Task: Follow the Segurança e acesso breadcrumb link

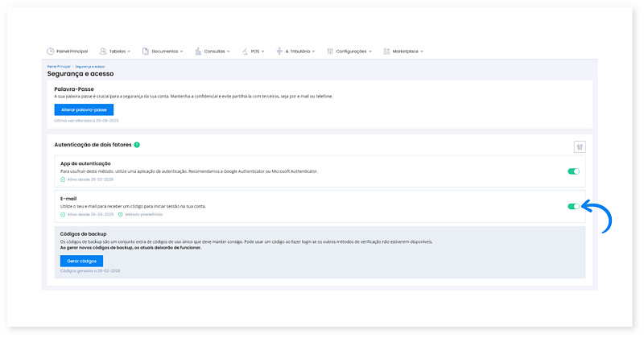Action: pyautogui.click(x=90, y=67)
